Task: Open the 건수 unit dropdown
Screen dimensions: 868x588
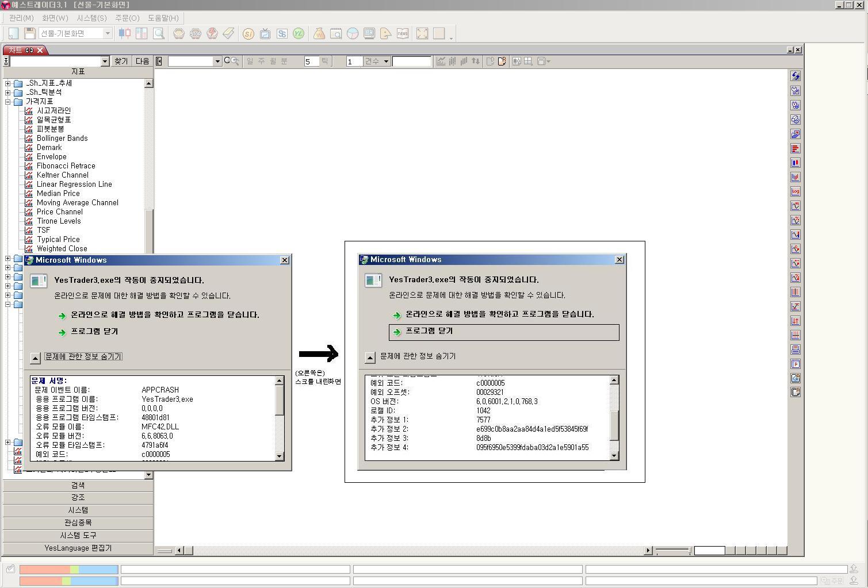Action: pos(386,62)
